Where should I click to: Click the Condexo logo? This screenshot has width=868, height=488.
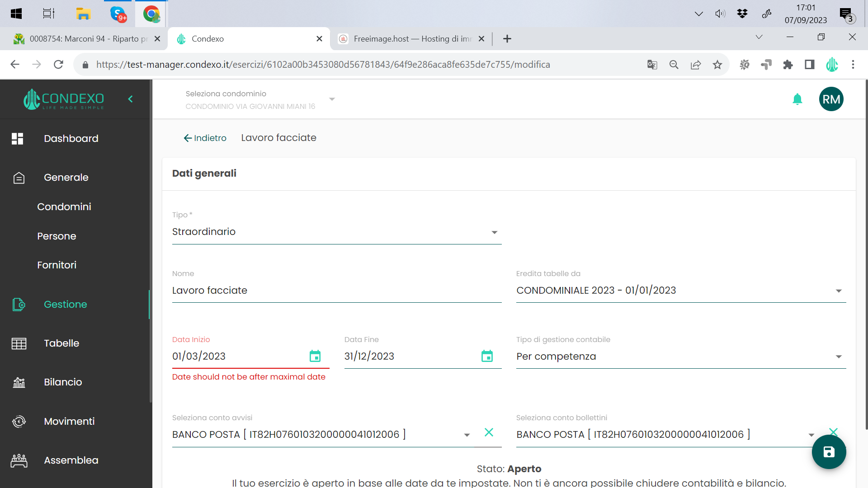coord(64,99)
